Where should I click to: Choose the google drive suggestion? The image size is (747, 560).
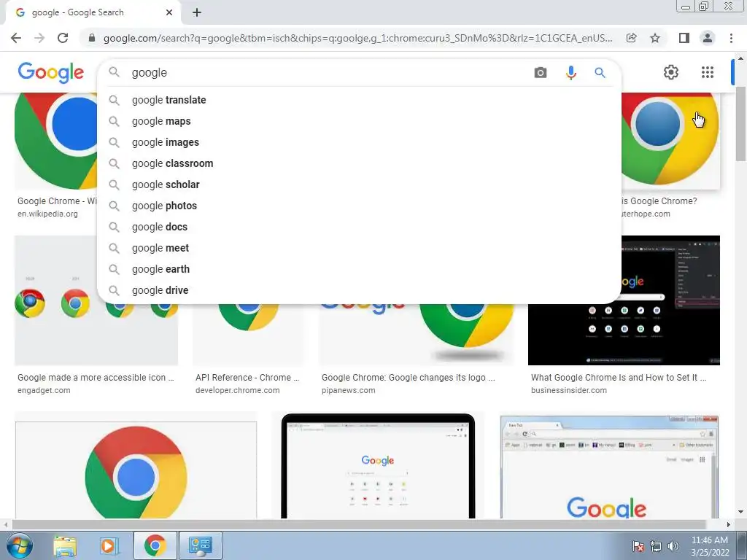(359, 290)
